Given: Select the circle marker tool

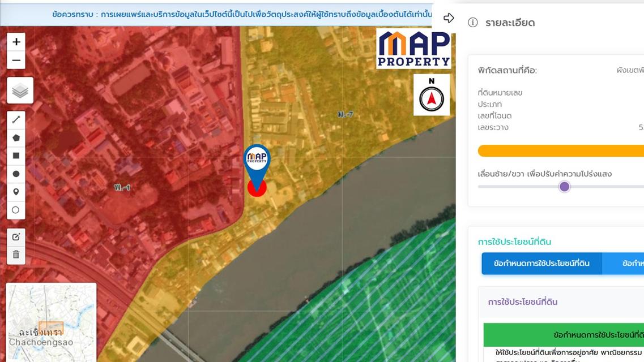Looking at the screenshot, I should click(x=16, y=210).
